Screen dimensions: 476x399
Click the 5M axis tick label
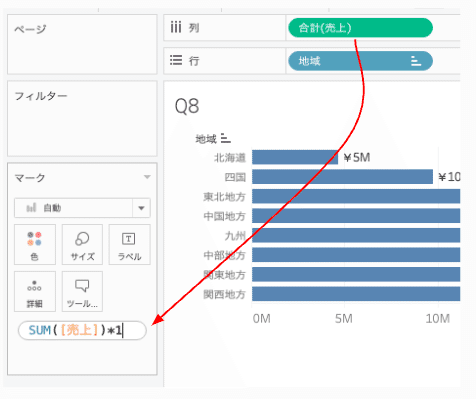(x=344, y=319)
